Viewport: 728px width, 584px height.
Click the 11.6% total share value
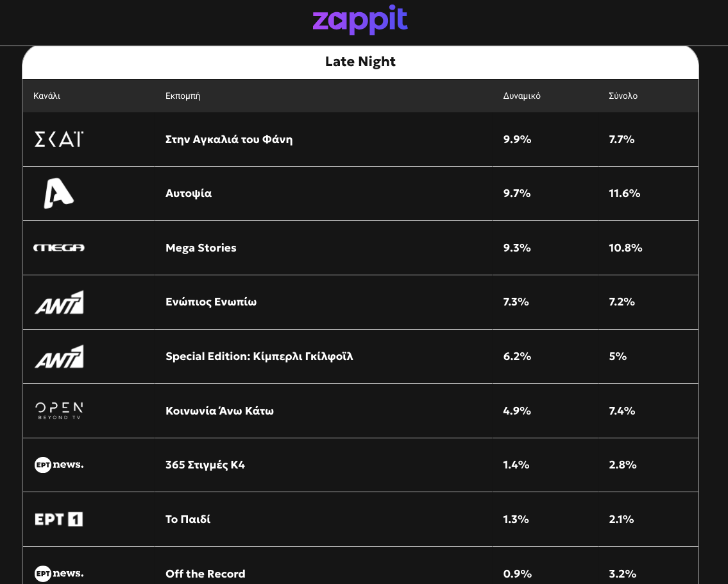(624, 193)
